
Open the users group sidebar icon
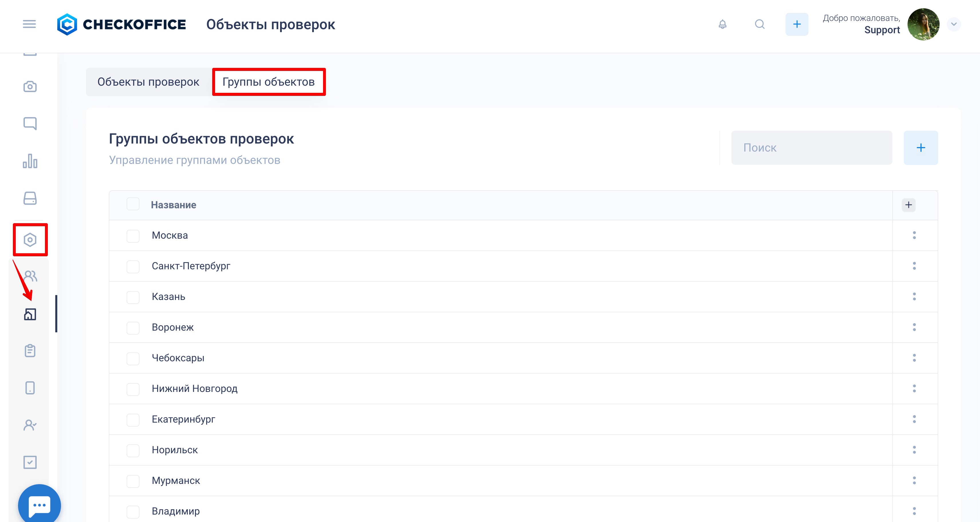pyautogui.click(x=30, y=276)
